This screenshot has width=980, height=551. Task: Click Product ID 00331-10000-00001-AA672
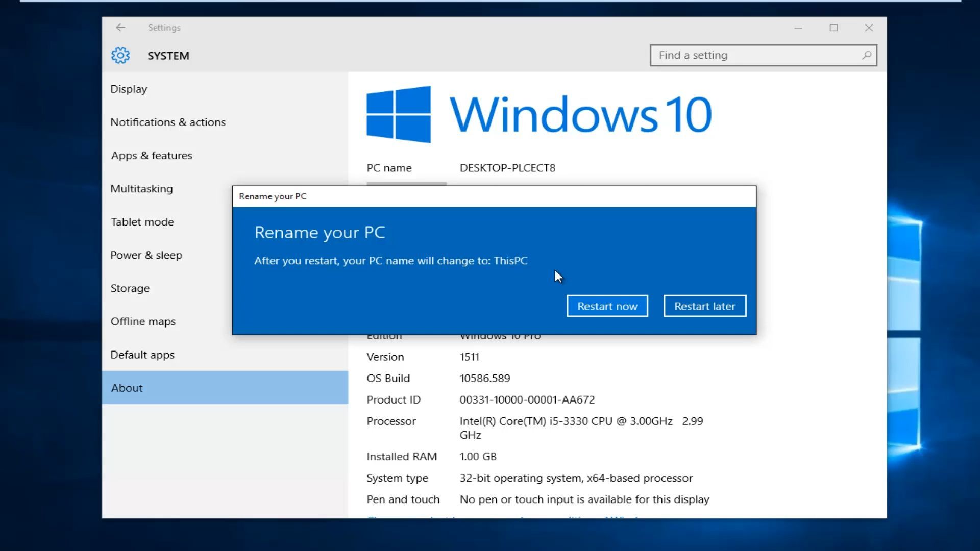[527, 399]
